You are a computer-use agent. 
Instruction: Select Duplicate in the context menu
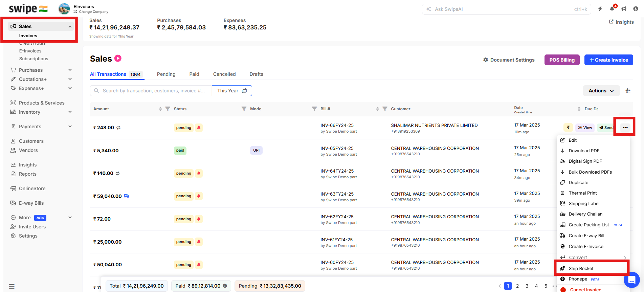coord(593,182)
